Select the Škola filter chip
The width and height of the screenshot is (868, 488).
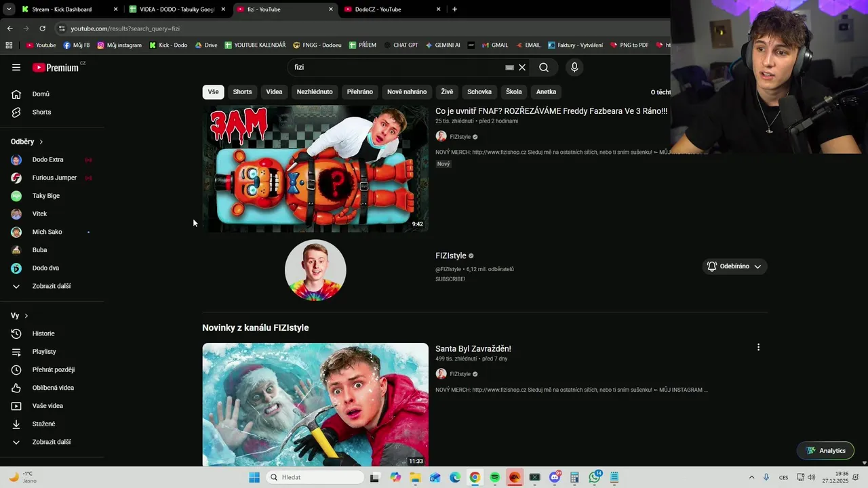[x=514, y=91]
